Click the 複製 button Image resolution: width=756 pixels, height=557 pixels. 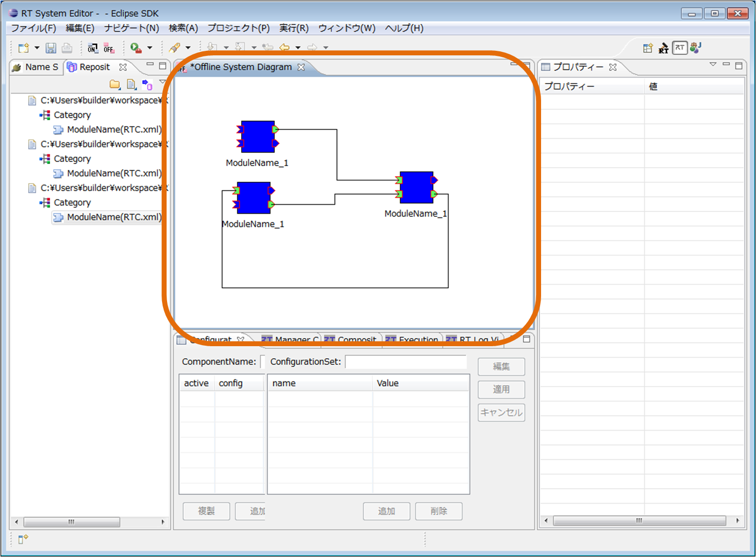click(206, 511)
